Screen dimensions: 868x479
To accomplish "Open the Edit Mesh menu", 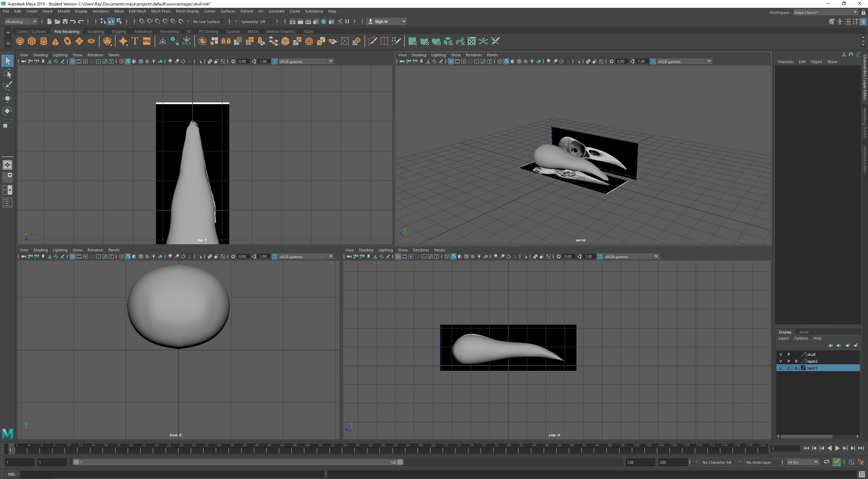I will (x=137, y=11).
